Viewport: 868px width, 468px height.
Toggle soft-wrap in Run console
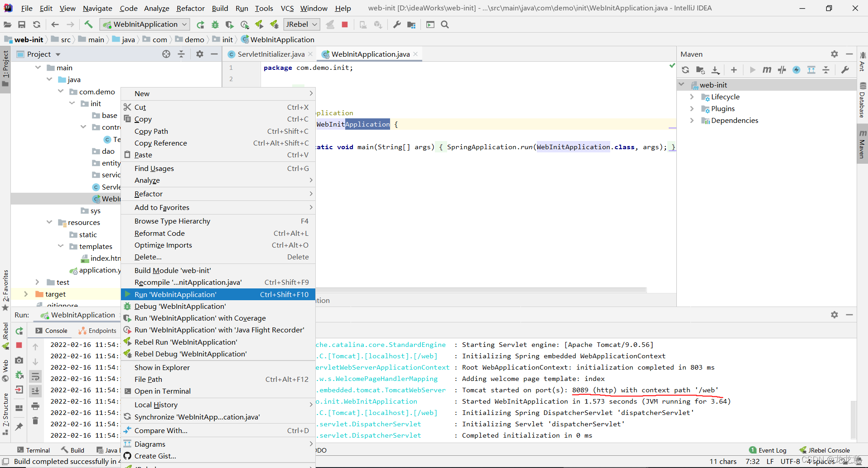tap(35, 376)
